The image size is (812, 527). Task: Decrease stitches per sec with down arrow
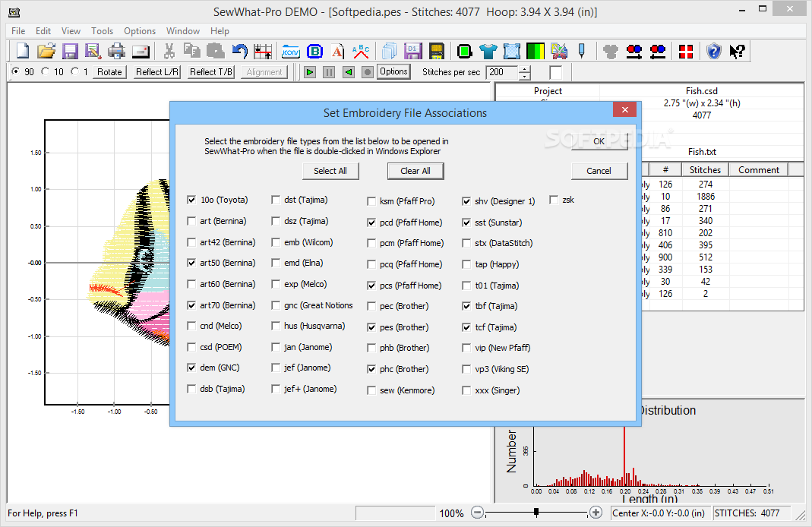(525, 76)
